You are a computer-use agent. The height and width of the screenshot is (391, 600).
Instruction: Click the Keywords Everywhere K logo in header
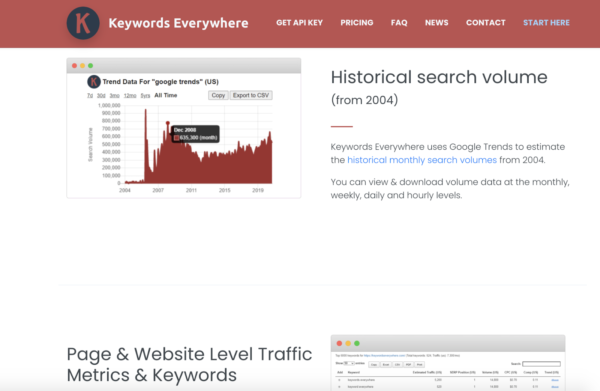[x=83, y=23]
